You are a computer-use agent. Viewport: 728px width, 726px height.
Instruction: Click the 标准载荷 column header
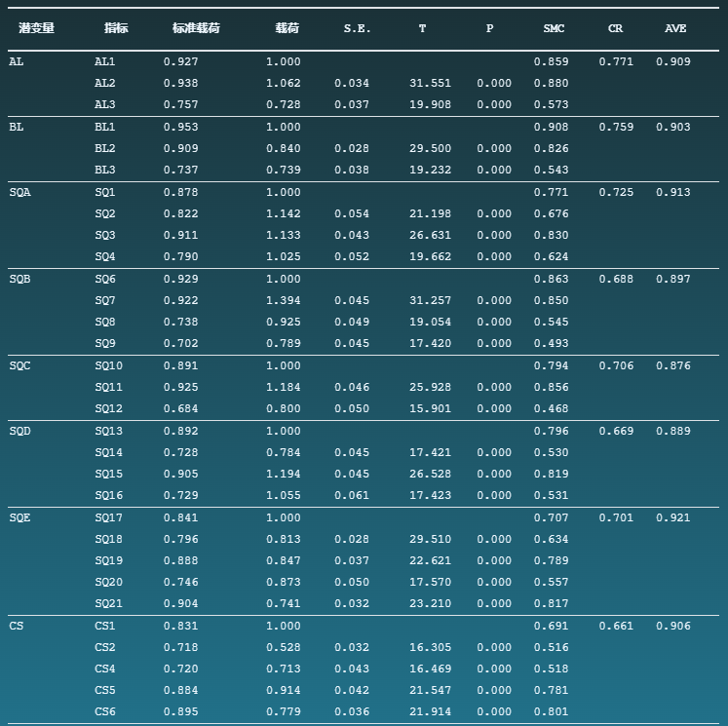195,28
